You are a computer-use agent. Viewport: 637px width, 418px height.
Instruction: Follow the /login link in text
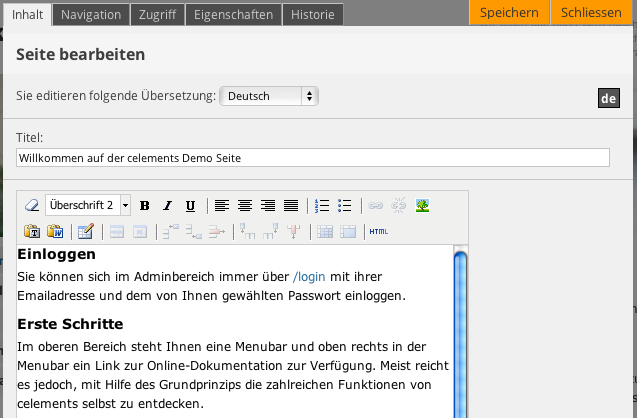(x=308, y=276)
